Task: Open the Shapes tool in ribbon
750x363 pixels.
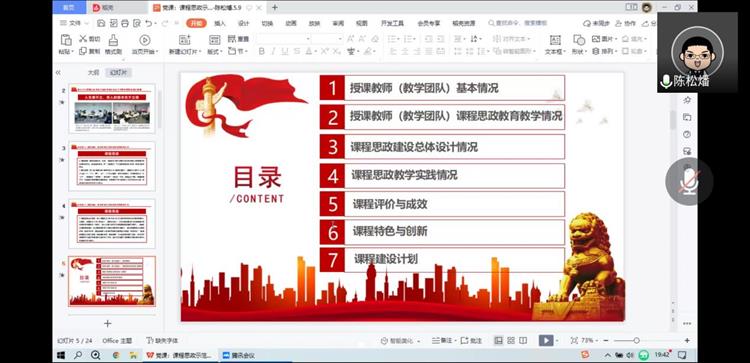Action: point(579,40)
